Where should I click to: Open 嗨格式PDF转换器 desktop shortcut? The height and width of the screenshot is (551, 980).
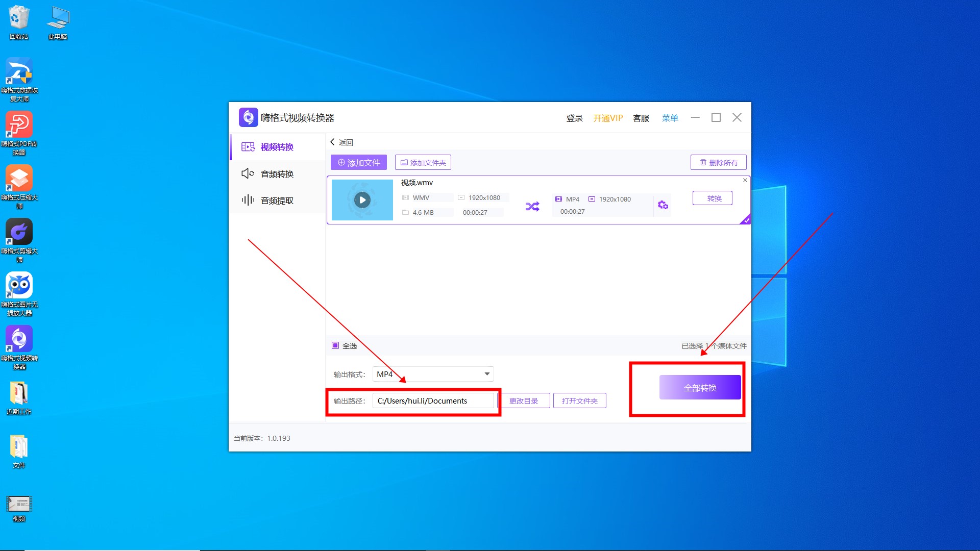19,125
